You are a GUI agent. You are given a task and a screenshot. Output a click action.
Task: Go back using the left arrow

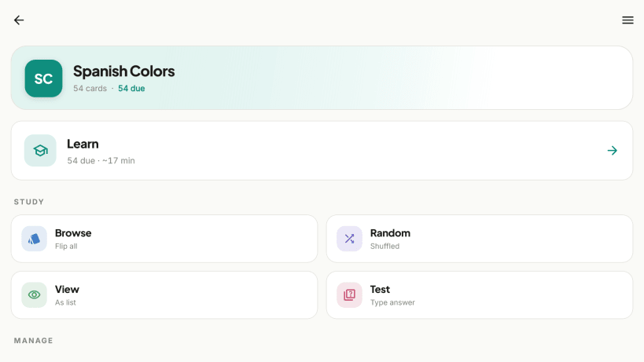[19, 20]
